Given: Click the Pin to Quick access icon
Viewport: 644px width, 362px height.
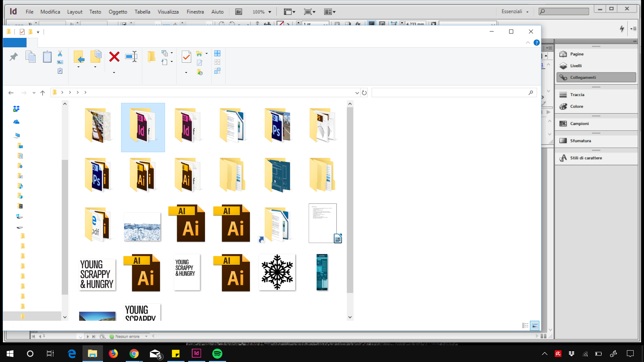Looking at the screenshot, I should click(x=13, y=57).
